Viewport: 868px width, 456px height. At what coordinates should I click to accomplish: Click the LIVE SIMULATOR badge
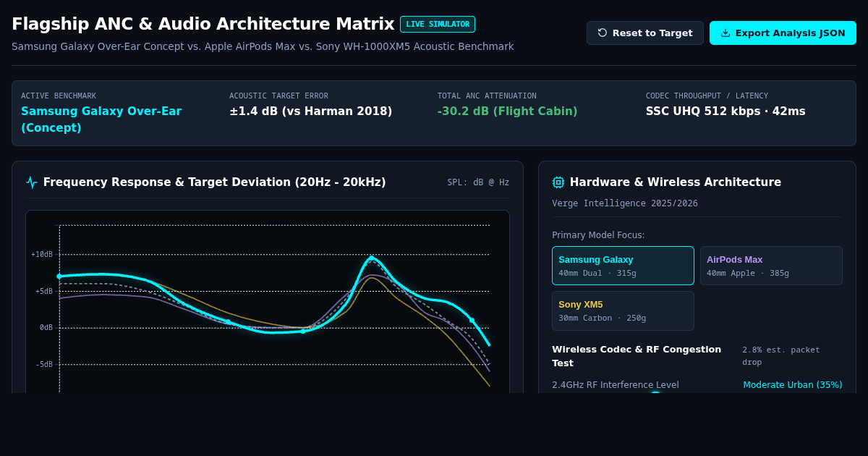[438, 24]
